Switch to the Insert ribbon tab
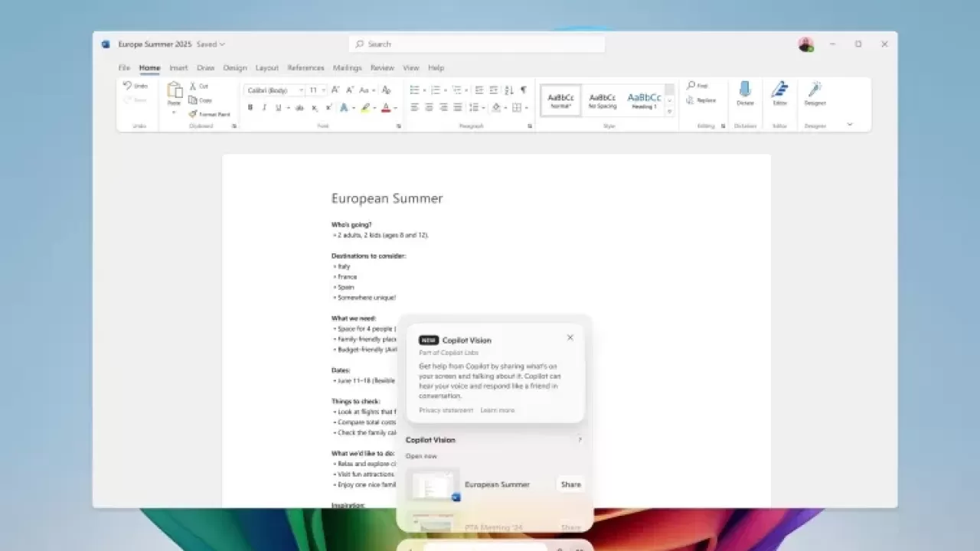 (178, 67)
